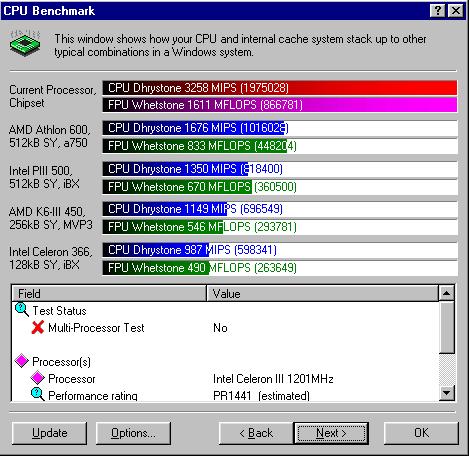Click the PIII CPU Dhrystone 1350 MIPS bar

[x=280, y=169]
